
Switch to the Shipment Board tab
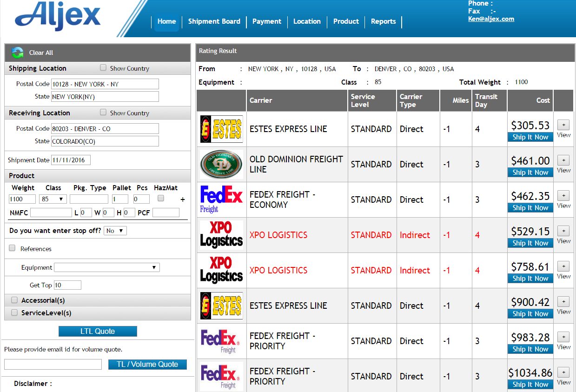[x=214, y=21]
